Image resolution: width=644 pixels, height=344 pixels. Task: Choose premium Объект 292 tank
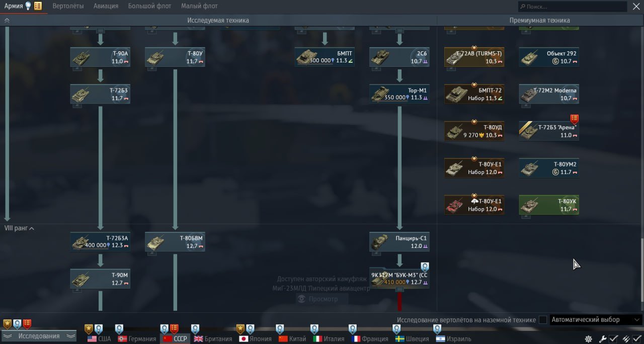pyautogui.click(x=548, y=57)
